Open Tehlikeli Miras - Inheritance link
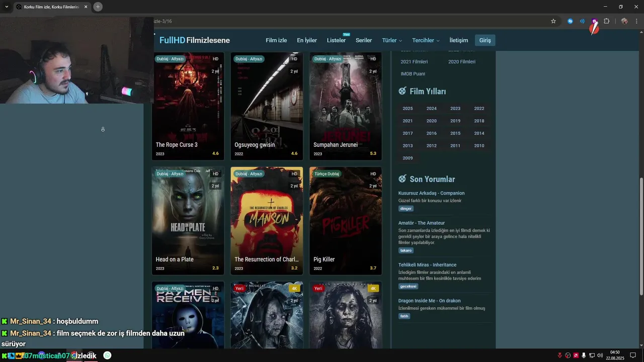644x362 pixels. [427, 265]
